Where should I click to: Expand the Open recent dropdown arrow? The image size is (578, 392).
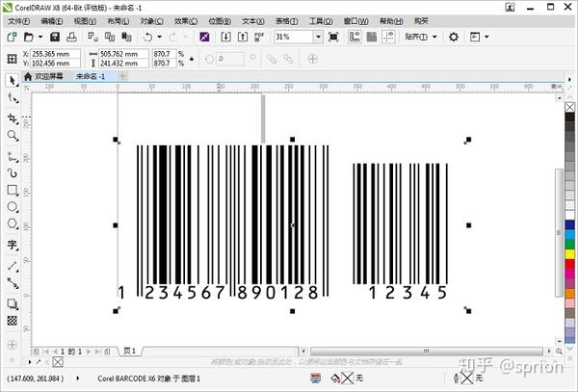40,37
